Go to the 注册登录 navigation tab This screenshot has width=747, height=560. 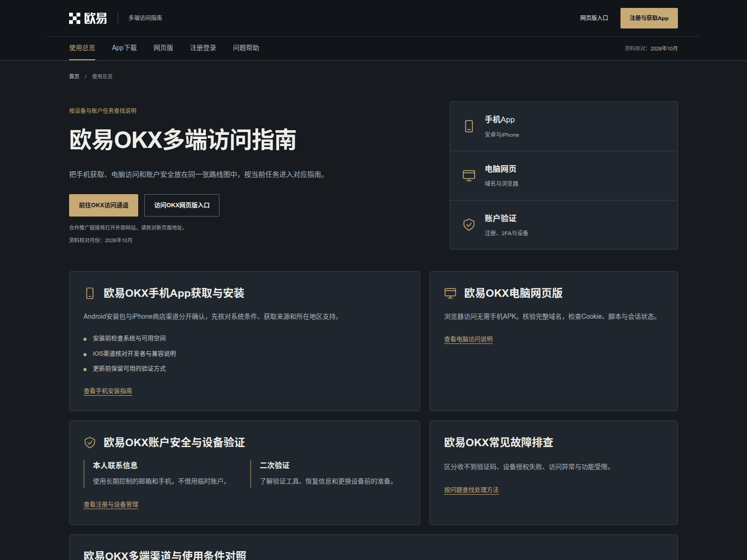pyautogui.click(x=203, y=48)
